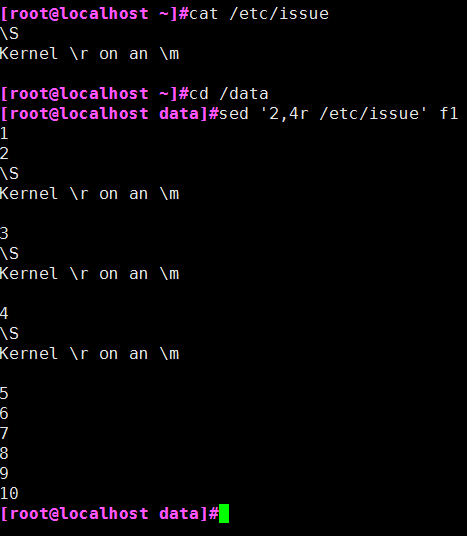The height and width of the screenshot is (536, 467).
Task: Click the sed '2,4r /etc/issue' command
Action: [x=323, y=113]
